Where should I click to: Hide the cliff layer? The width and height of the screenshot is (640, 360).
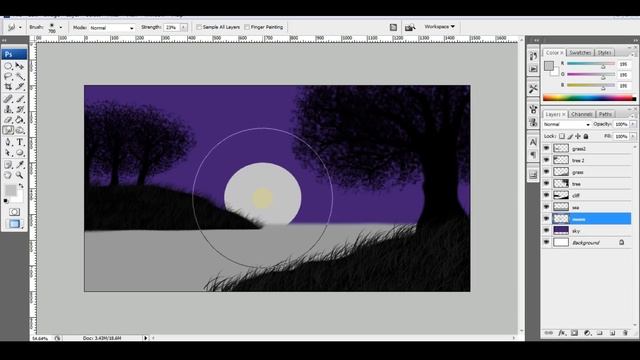[x=546, y=196]
